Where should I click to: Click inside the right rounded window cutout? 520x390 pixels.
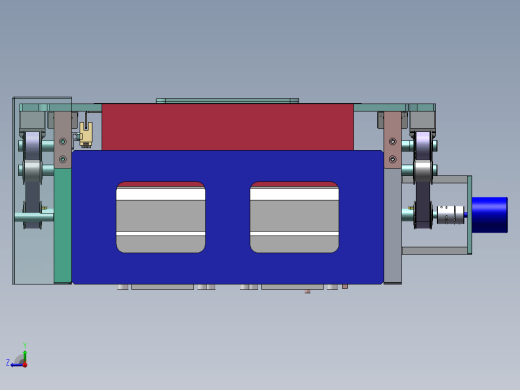click(295, 217)
